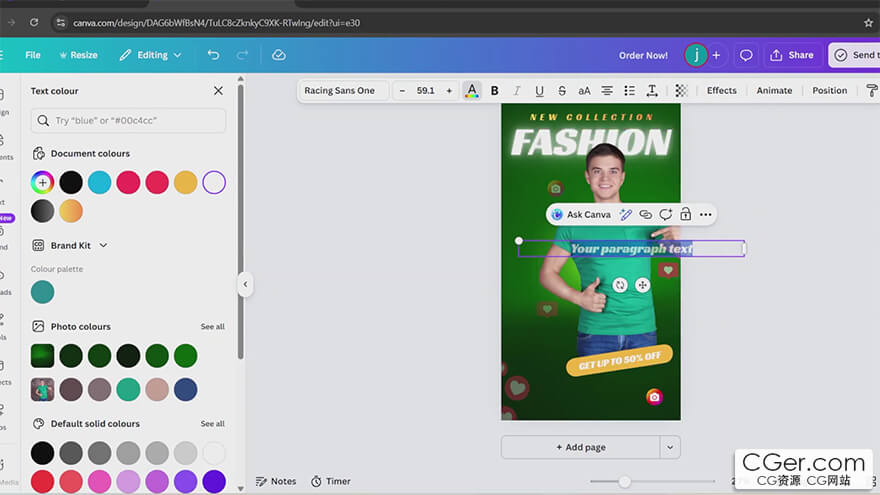
Task: Open the File menu
Action: [33, 55]
